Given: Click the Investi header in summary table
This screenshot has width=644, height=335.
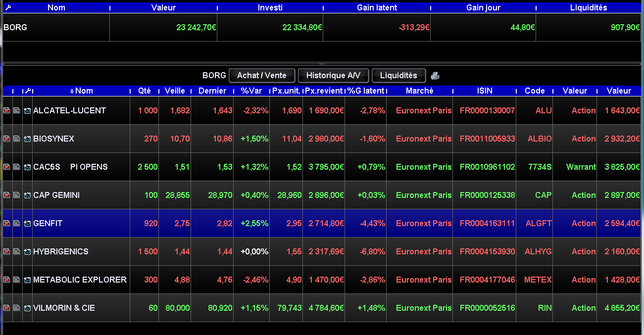Looking at the screenshot, I should [270, 8].
